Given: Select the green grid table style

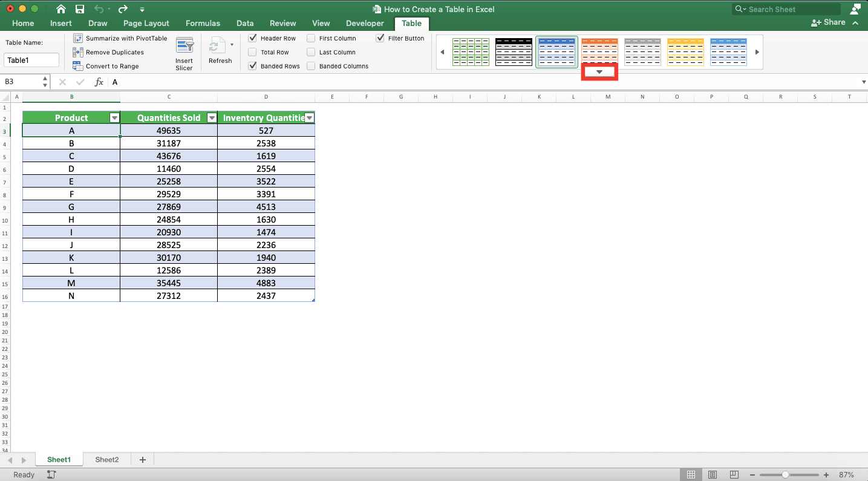Looking at the screenshot, I should (471, 52).
